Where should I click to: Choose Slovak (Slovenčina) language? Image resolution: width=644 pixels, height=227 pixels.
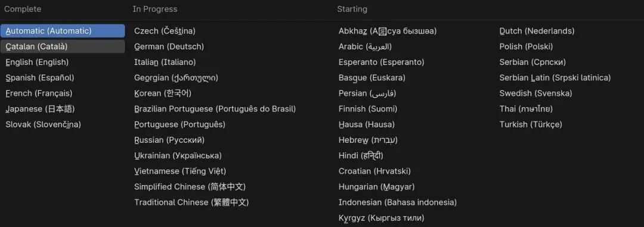pos(43,125)
